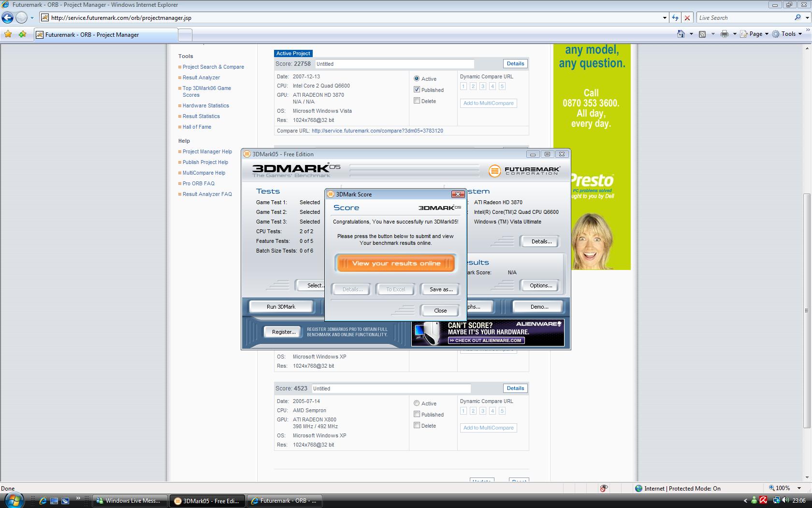Open Project Manager Help link

(x=207, y=151)
